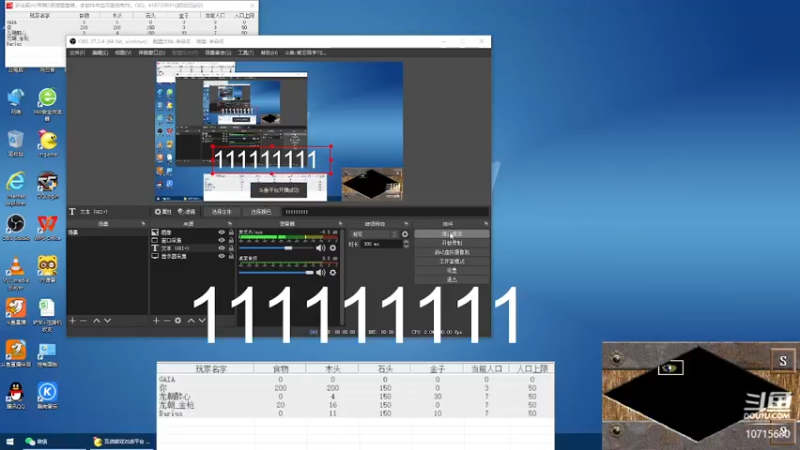Pop out the Controls dock
The image size is (800, 450).
click(x=486, y=224)
